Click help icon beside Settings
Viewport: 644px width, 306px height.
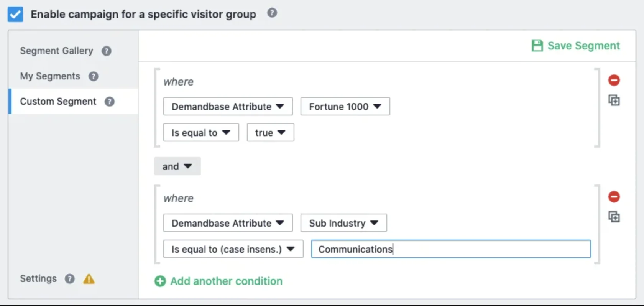[69, 279]
